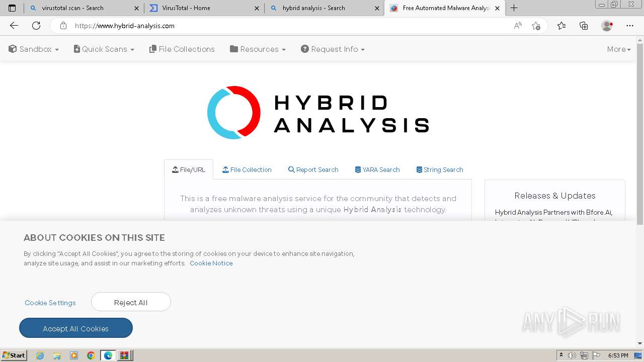The width and height of the screenshot is (644, 362).
Task: Open the volume control in the tray
Action: coord(572,355)
